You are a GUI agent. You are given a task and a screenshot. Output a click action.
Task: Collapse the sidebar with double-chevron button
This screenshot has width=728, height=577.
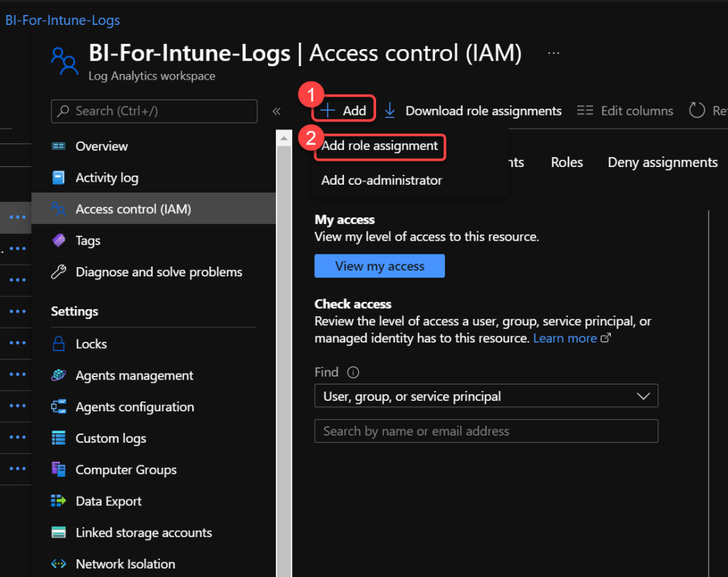click(277, 111)
